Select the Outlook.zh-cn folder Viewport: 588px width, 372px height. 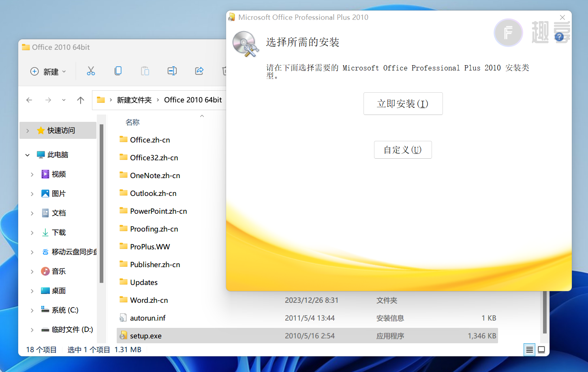pos(153,193)
